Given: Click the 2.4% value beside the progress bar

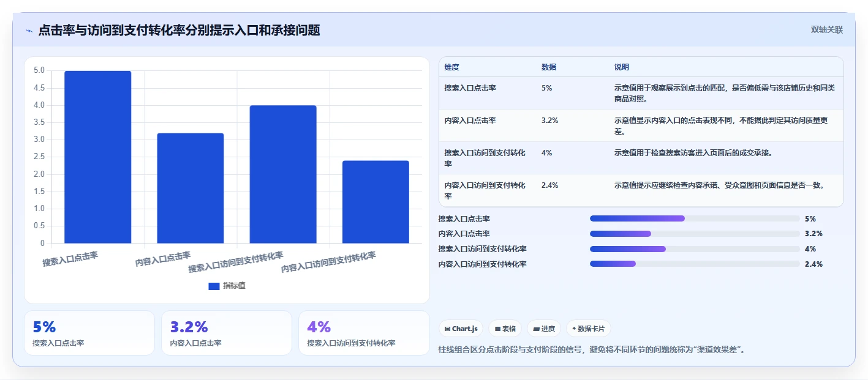Looking at the screenshot, I should tap(813, 264).
